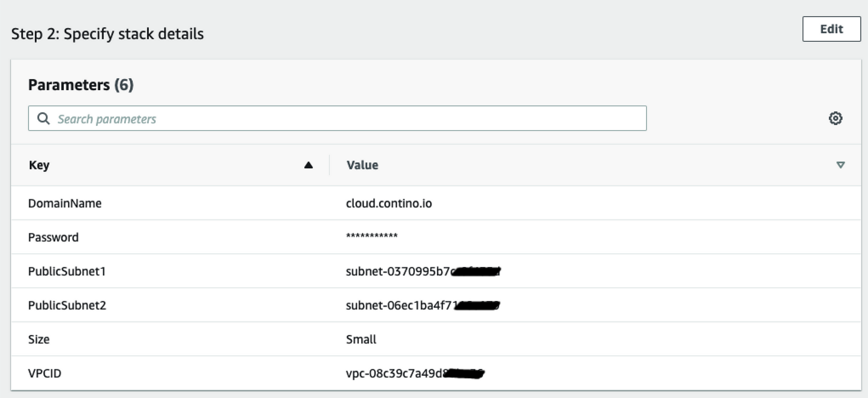Screen dimensions: 868x398
Task: Click the vpc-08c39c7a49d value
Action: (x=415, y=373)
